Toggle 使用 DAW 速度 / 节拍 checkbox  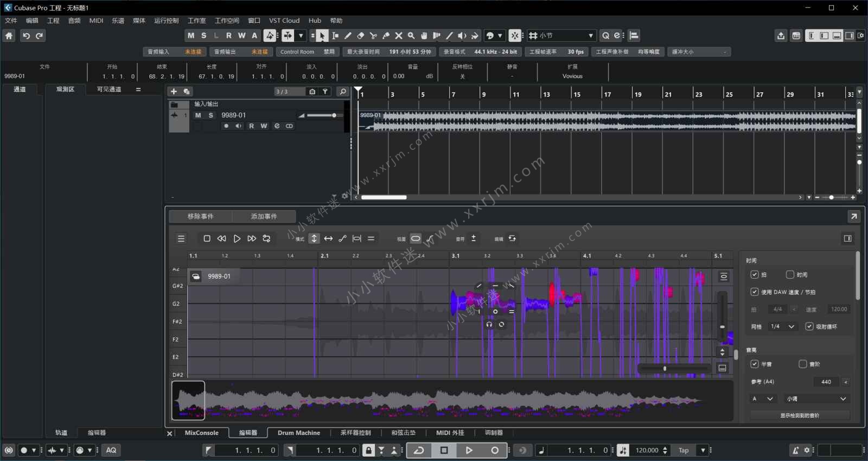[754, 292]
